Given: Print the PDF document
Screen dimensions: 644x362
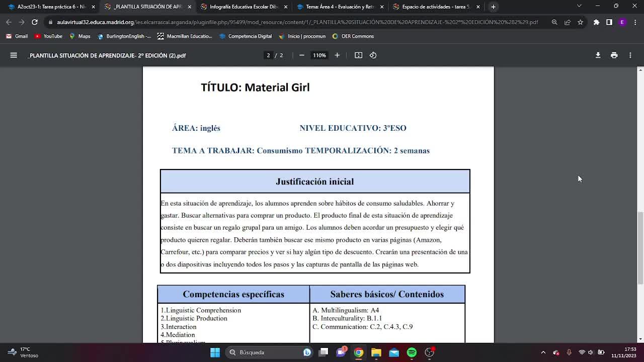Looking at the screenshot, I should click(614, 55).
